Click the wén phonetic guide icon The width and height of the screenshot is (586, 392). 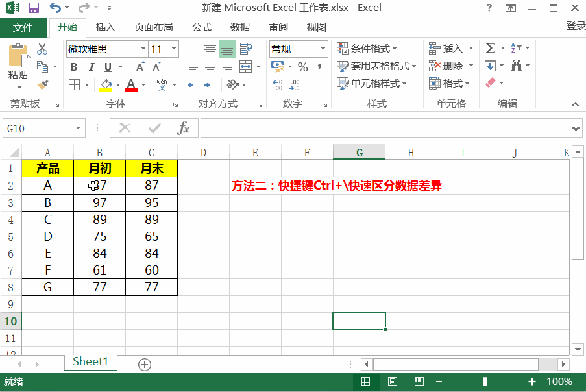click(162, 85)
